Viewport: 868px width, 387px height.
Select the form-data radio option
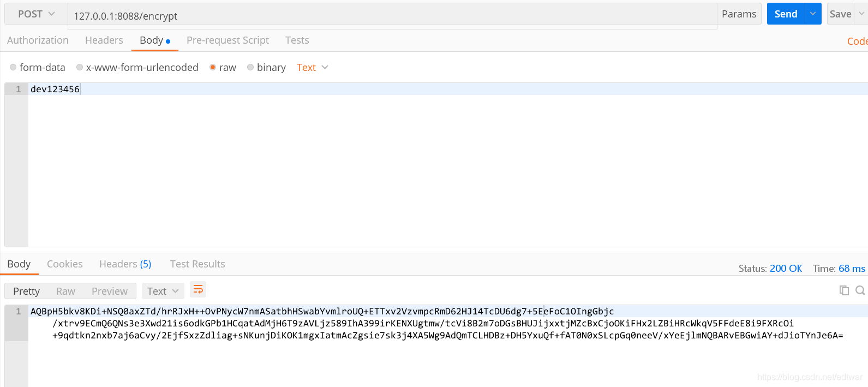pos(13,67)
